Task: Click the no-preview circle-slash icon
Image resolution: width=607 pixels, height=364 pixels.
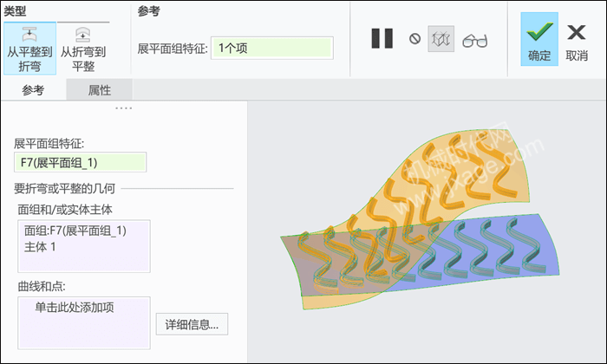Action: pyautogui.click(x=414, y=39)
